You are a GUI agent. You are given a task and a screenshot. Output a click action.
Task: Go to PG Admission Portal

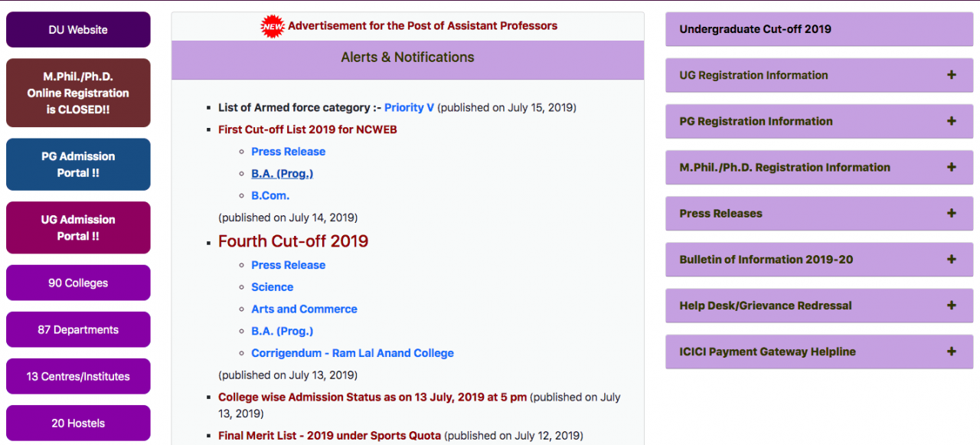click(x=78, y=165)
